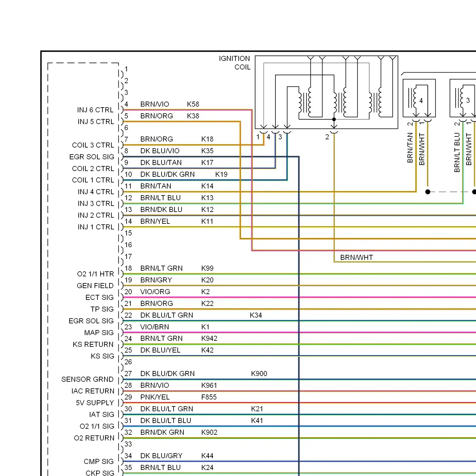Click circuit code K13
Image resolution: width=476 pixels, height=476 pixels.
point(207,198)
